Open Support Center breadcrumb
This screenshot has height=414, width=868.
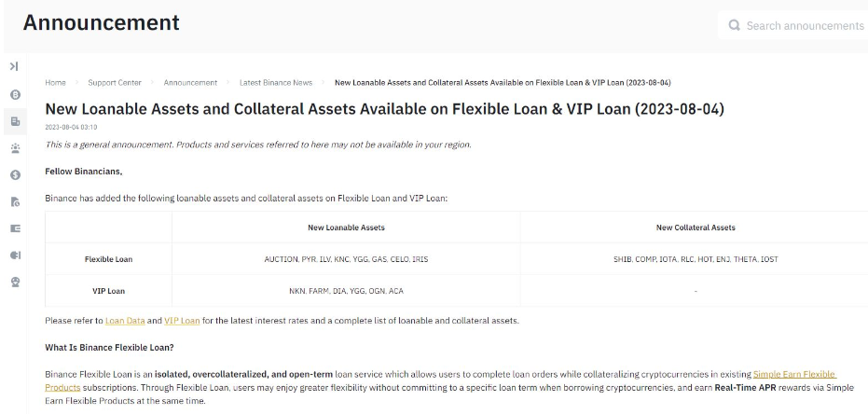(115, 83)
